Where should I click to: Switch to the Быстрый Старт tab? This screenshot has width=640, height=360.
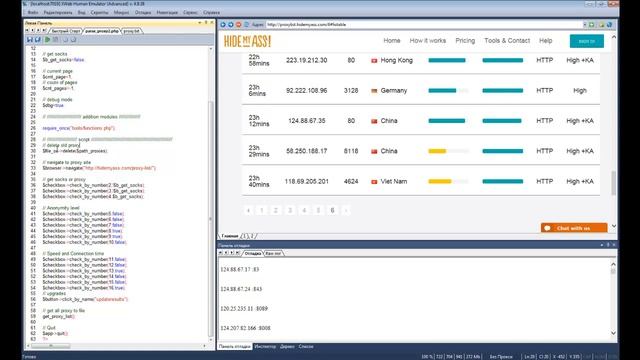(66, 31)
